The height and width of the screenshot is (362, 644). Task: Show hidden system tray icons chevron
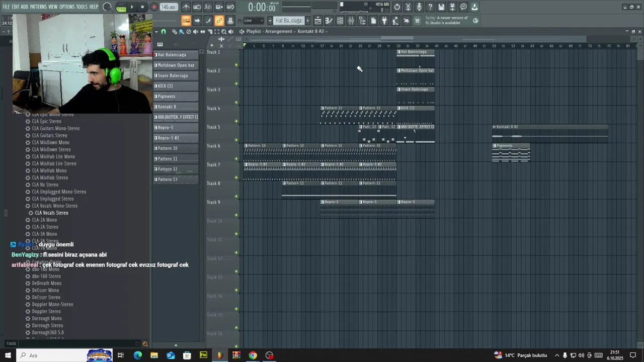[557, 355]
